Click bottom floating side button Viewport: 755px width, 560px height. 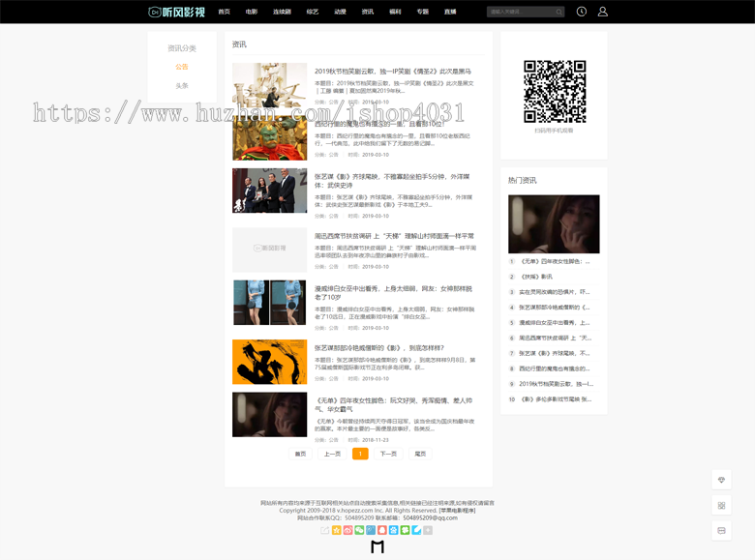pos(721,531)
